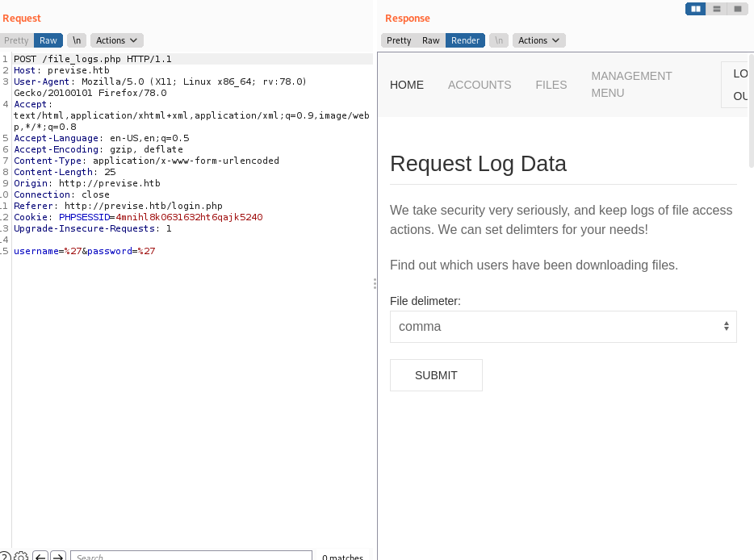Open the File delimeter comma select box
The height and width of the screenshot is (560, 754).
(x=563, y=327)
